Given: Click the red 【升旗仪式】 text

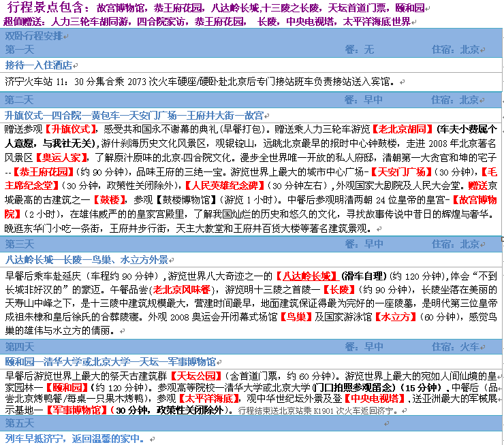Looking at the screenshot, I should click(x=71, y=128).
